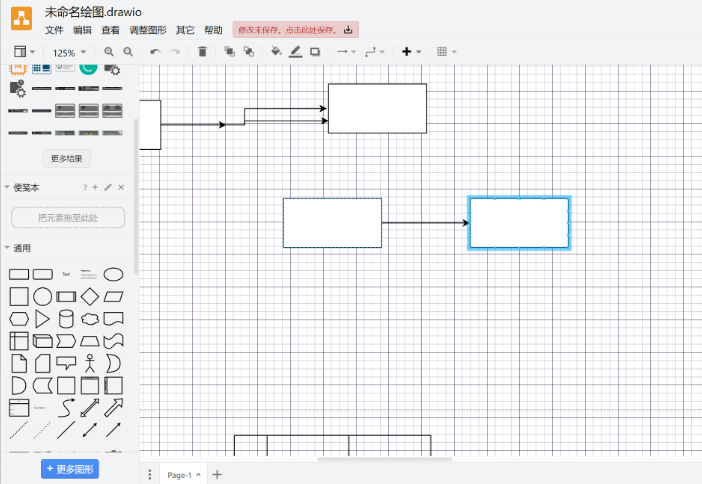Pick the Callout speech bubble shape
702x484 pixels.
click(66, 363)
